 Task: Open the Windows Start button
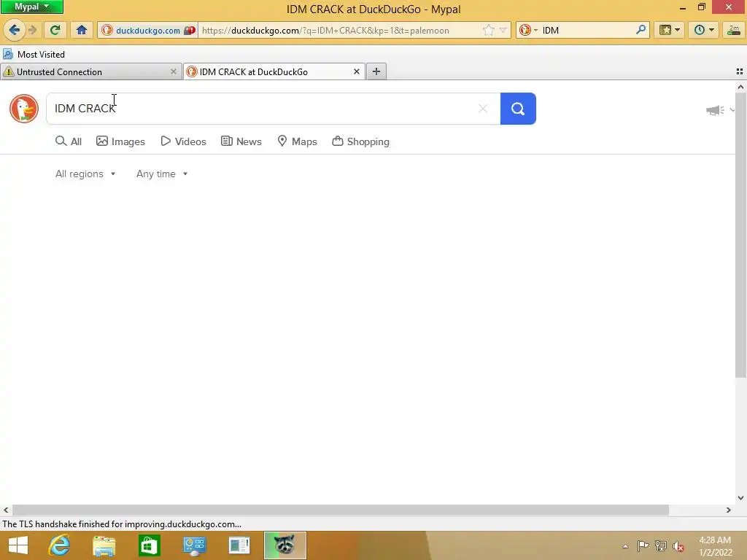(x=18, y=545)
